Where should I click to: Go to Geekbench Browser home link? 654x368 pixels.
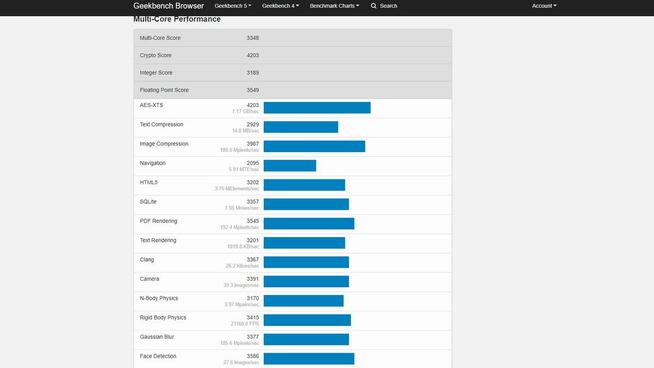tap(169, 6)
